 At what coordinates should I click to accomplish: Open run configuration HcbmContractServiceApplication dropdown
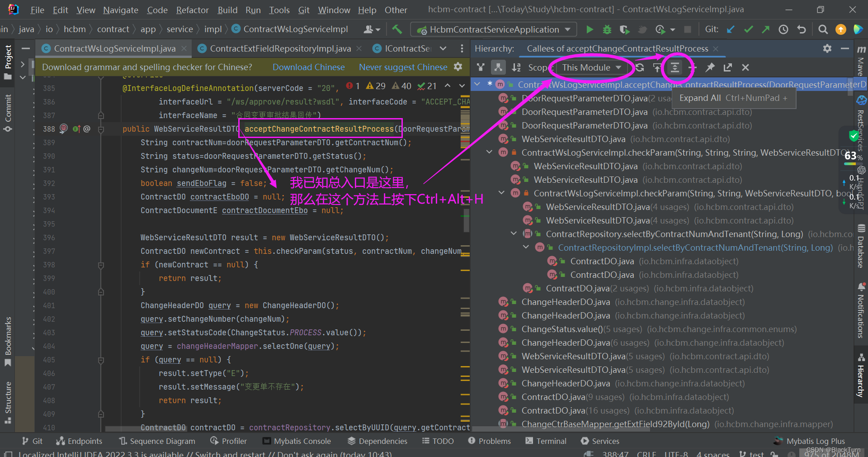point(494,29)
